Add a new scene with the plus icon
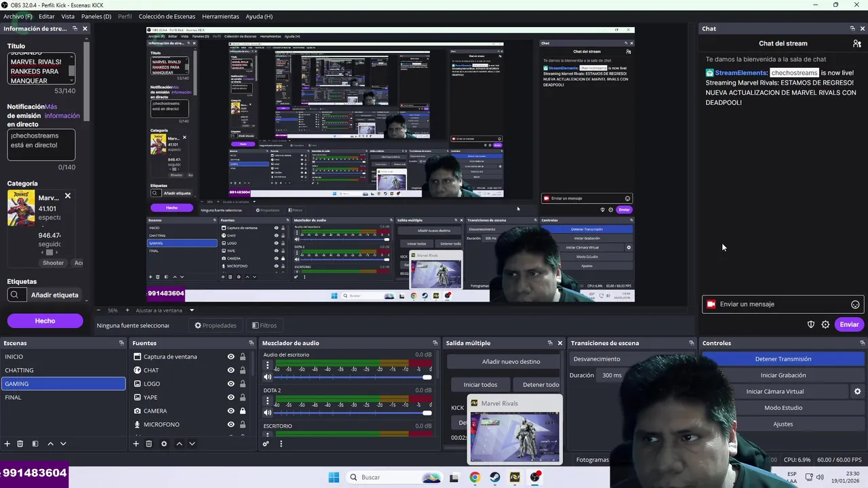The height and width of the screenshot is (488, 868). (x=7, y=443)
